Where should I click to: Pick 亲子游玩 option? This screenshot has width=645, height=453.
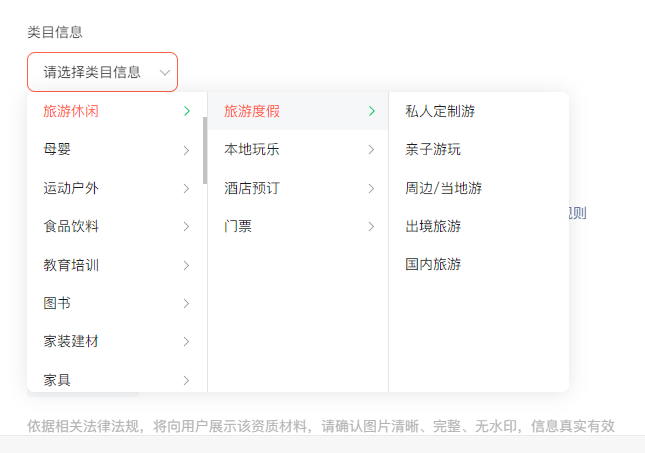tap(433, 150)
